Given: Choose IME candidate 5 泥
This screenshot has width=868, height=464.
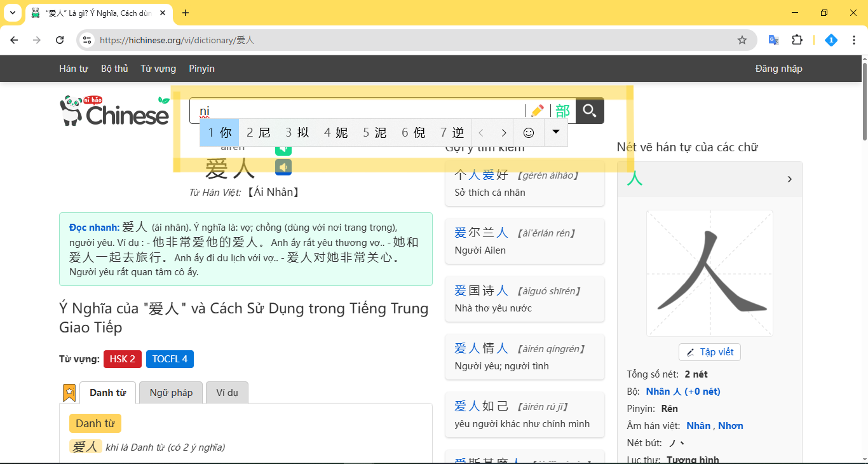Looking at the screenshot, I should [375, 133].
